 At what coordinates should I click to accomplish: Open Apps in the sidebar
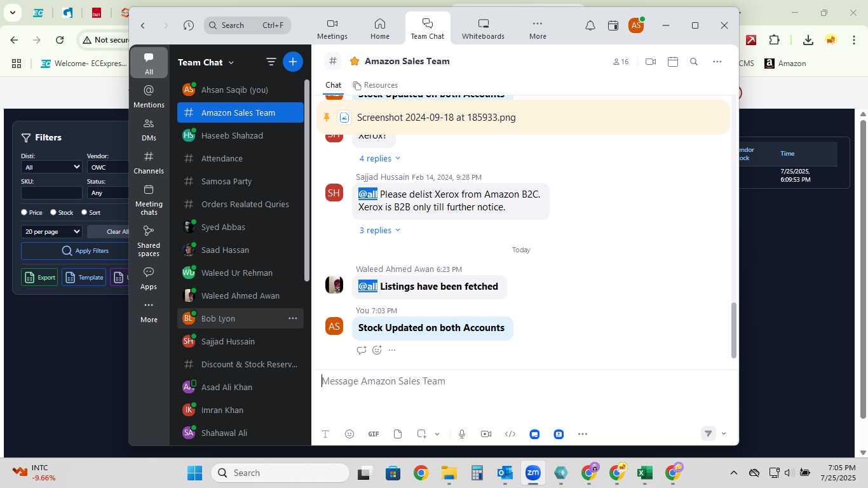point(149,278)
